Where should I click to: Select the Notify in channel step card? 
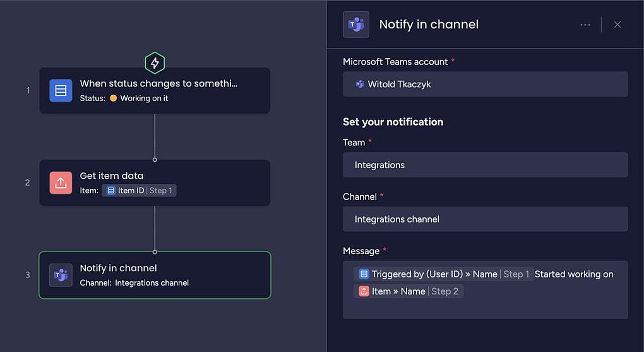coord(155,275)
